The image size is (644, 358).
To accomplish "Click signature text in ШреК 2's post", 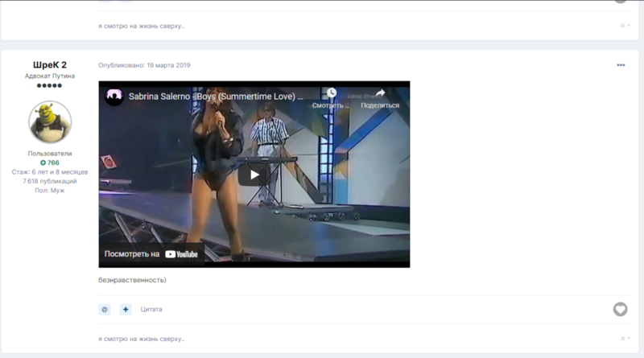I will [x=142, y=339].
